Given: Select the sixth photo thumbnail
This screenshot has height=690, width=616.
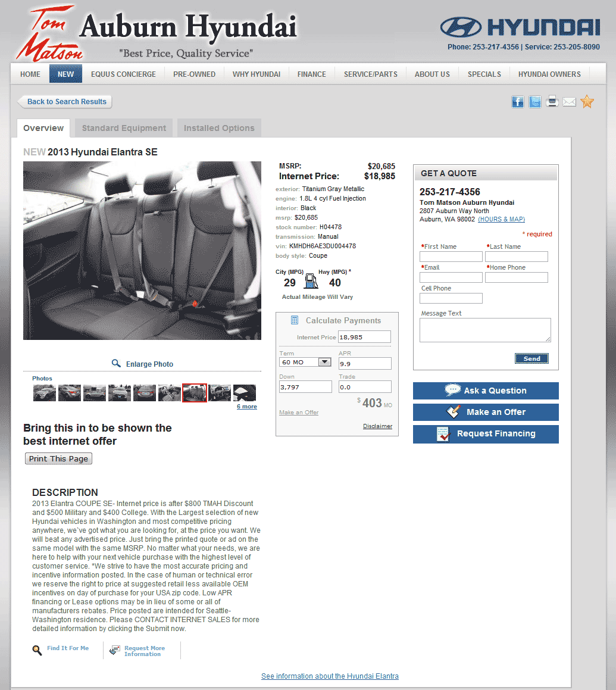Looking at the screenshot, I should click(x=170, y=393).
